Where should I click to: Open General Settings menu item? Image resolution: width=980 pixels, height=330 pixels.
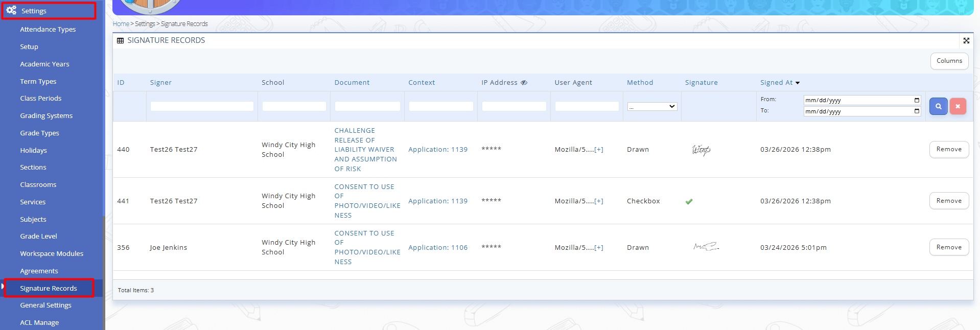click(x=45, y=305)
